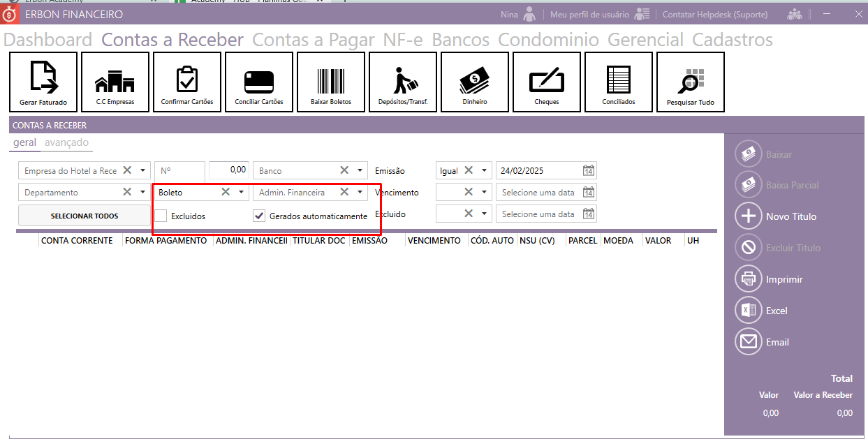Screen dimensions: 868x446
Task: Expand the Admin. Financeira dropdown
Action: [360, 192]
